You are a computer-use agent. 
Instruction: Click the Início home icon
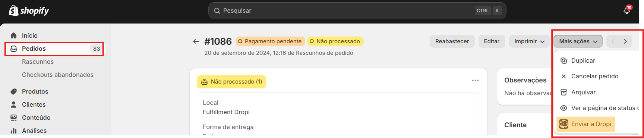point(14,35)
